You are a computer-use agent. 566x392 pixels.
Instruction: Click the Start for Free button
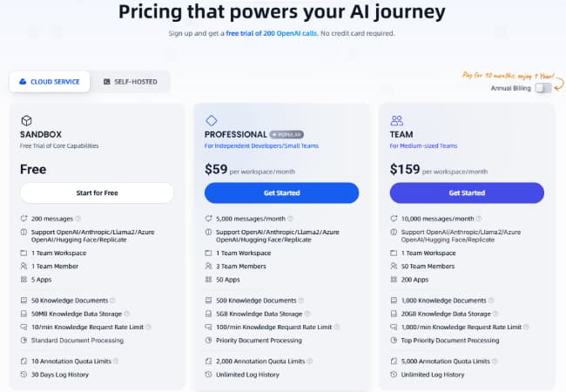click(97, 193)
